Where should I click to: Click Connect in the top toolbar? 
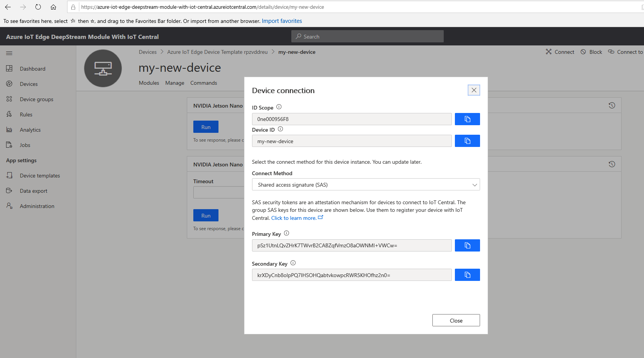point(560,52)
